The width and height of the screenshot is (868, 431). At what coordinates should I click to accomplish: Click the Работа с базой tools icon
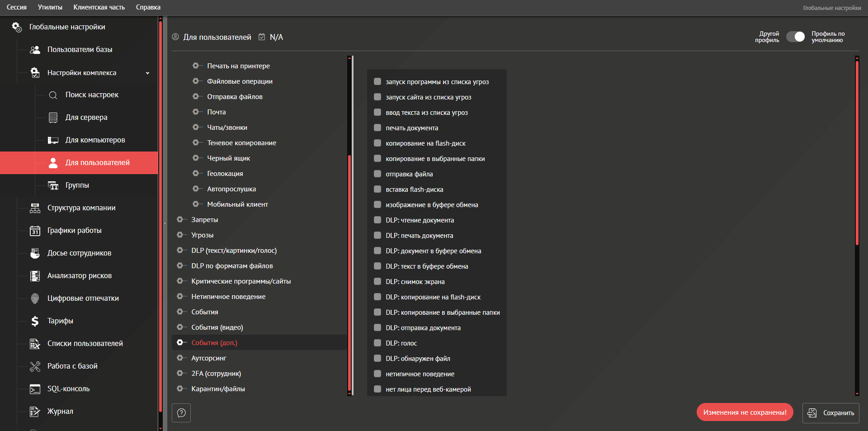[x=35, y=366]
